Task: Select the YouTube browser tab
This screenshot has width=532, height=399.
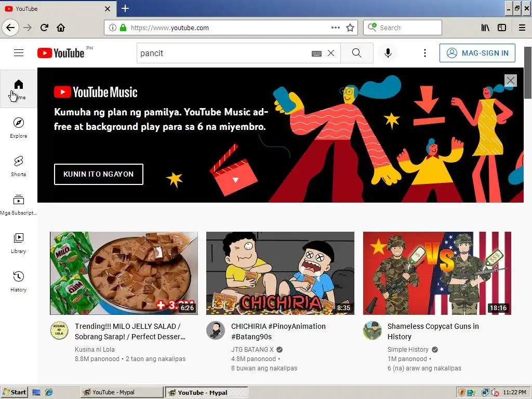Action: [x=58, y=8]
